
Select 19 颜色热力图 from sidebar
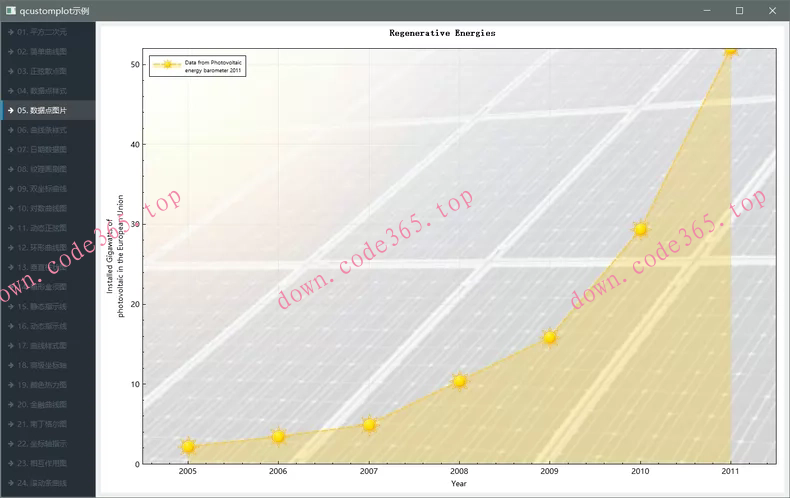pos(48,384)
